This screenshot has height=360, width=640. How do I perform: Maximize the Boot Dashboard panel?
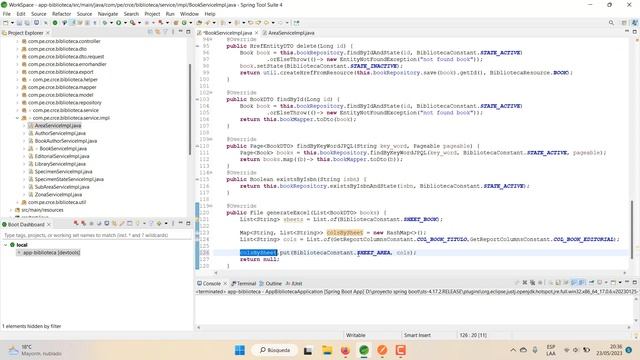click(188, 223)
